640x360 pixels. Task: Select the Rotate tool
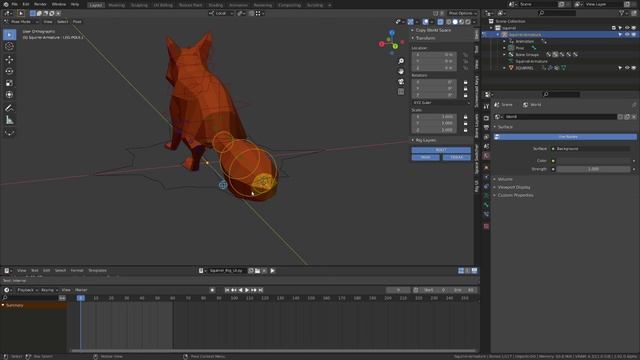point(9,71)
